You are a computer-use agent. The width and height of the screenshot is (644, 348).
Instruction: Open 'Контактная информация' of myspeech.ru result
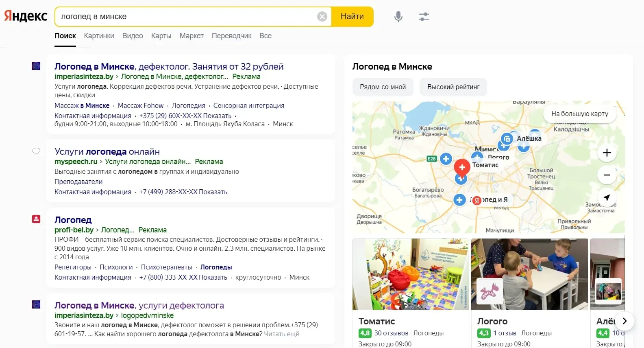[x=93, y=192]
